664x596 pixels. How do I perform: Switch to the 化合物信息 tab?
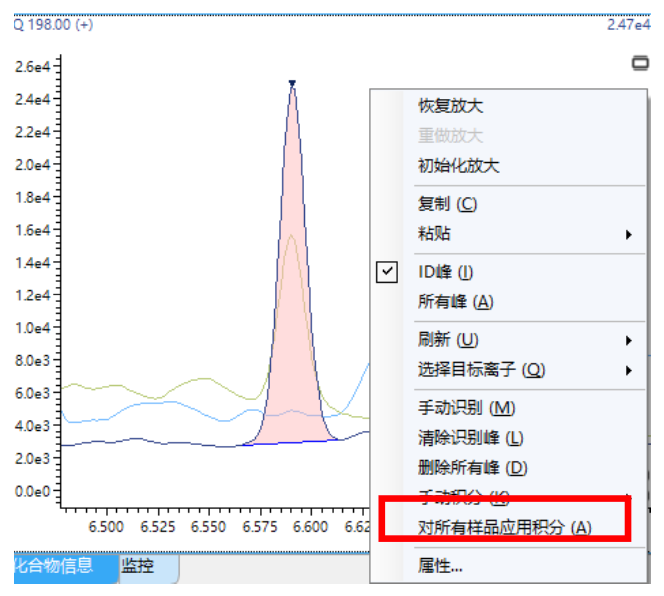point(56,566)
